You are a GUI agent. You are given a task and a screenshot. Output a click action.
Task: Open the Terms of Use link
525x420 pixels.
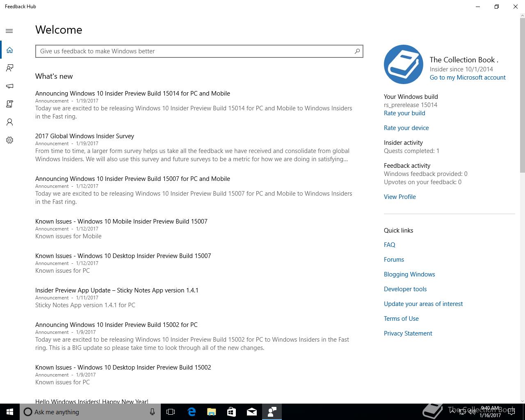tap(401, 319)
